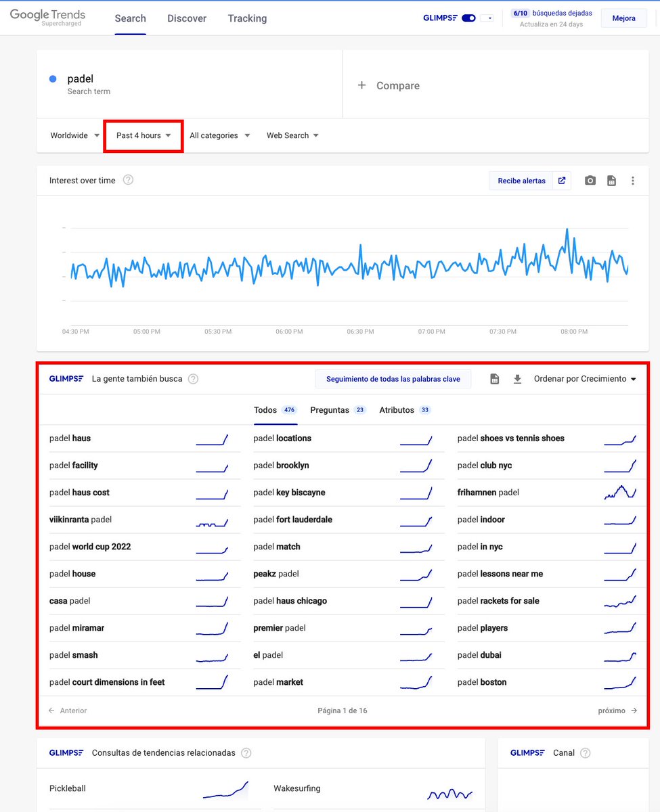The image size is (660, 812).
Task: Click the 'padel dubai' keyword
Action: (479, 655)
